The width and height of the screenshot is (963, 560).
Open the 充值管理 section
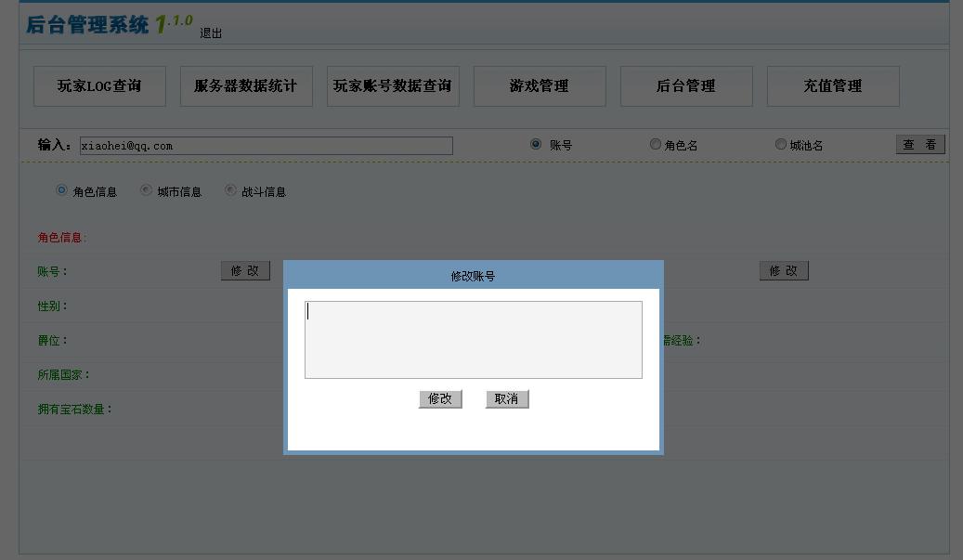[x=832, y=85]
